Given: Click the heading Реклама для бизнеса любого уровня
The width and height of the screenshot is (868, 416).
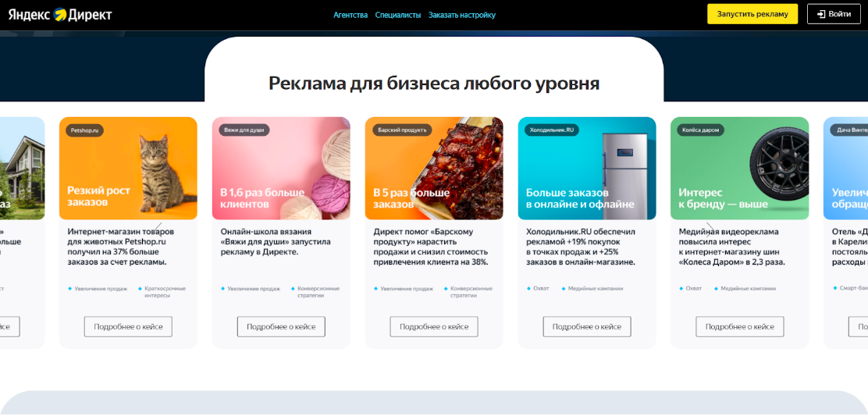Looking at the screenshot, I should (x=434, y=83).
